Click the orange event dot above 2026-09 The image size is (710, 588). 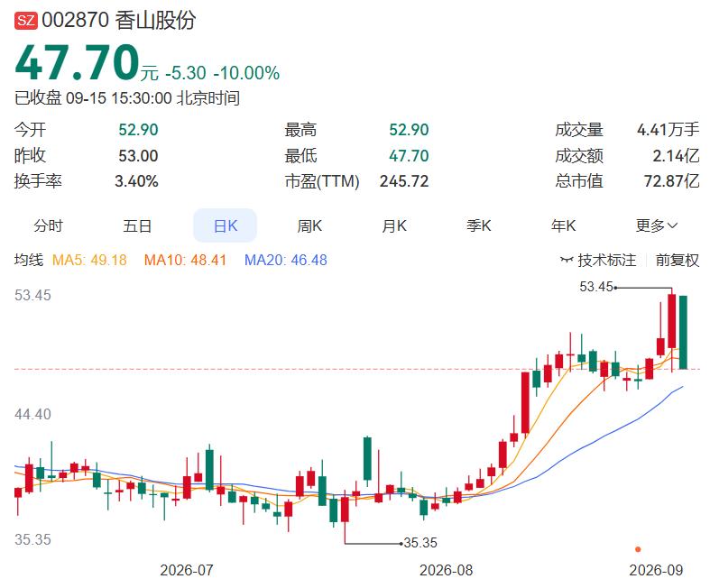click(638, 549)
